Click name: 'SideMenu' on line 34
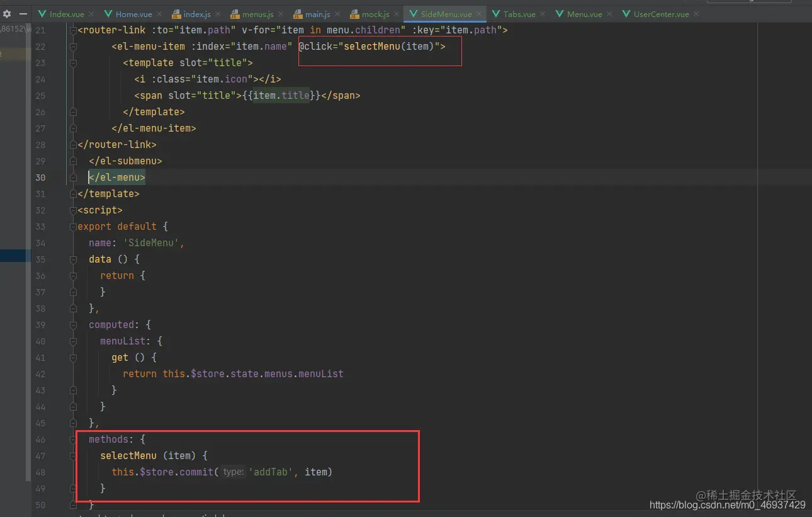Viewport: 812px width, 517px height. coord(135,242)
